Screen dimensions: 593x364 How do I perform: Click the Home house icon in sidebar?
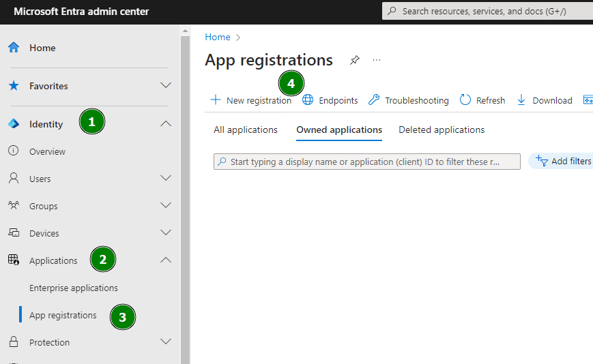coord(14,48)
